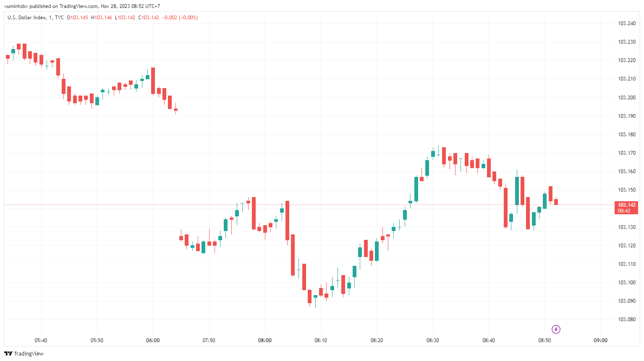Click the 103.180 price axis label

tap(627, 135)
